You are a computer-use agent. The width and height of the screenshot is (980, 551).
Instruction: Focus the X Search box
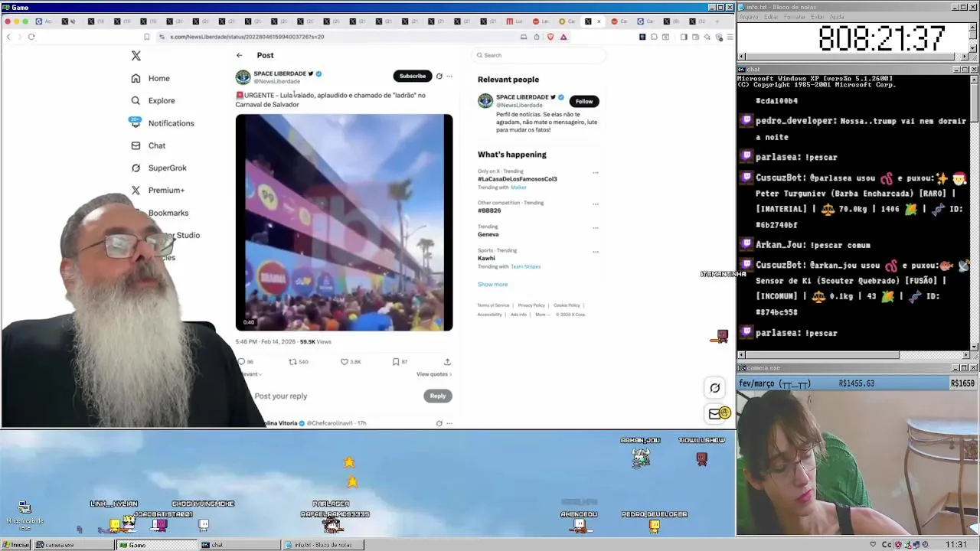click(538, 55)
